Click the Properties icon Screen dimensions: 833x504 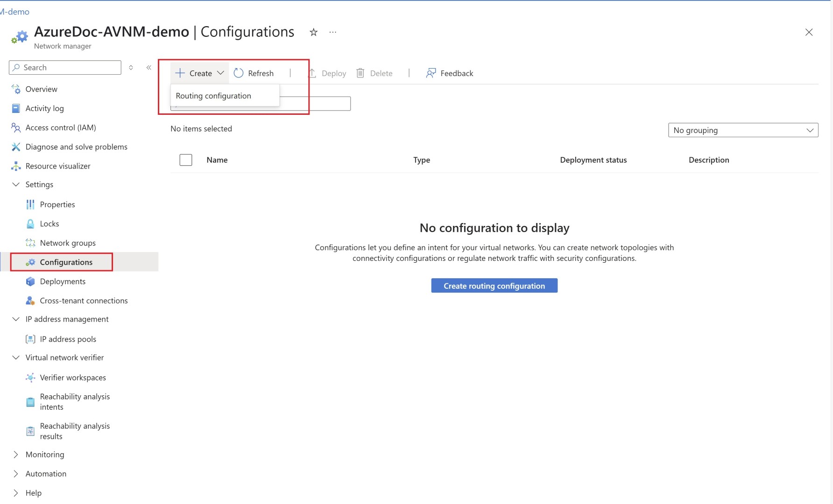pos(30,204)
